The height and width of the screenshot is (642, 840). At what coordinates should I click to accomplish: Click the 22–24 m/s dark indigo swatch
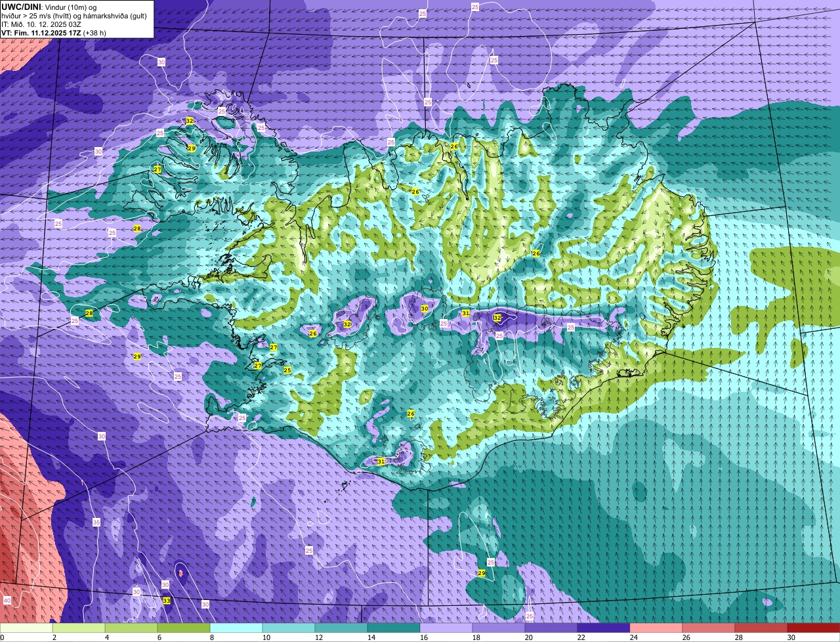[604, 628]
